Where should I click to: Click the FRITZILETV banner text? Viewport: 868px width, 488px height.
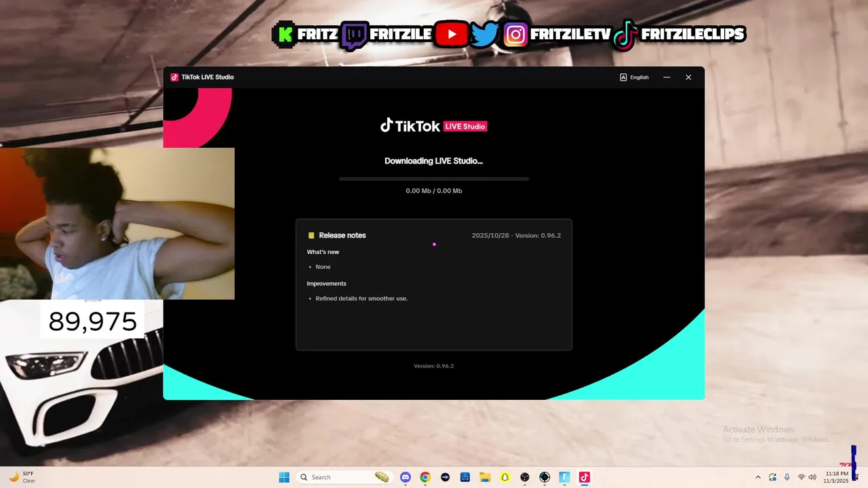pos(570,34)
